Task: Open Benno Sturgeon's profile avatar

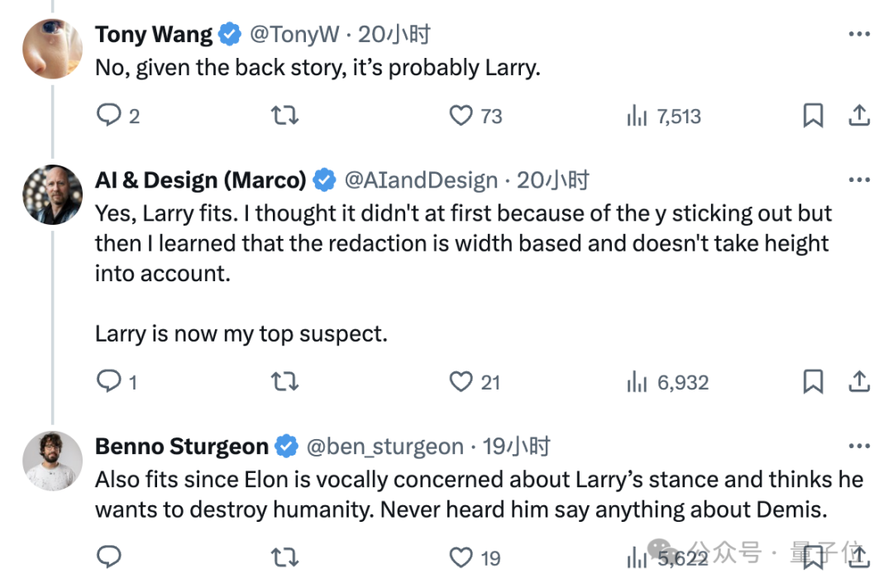Action: [x=52, y=461]
